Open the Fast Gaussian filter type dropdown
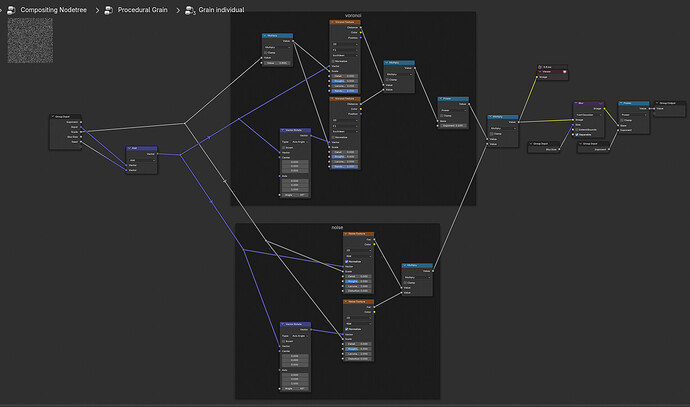This screenshot has height=407, width=690. click(589, 115)
